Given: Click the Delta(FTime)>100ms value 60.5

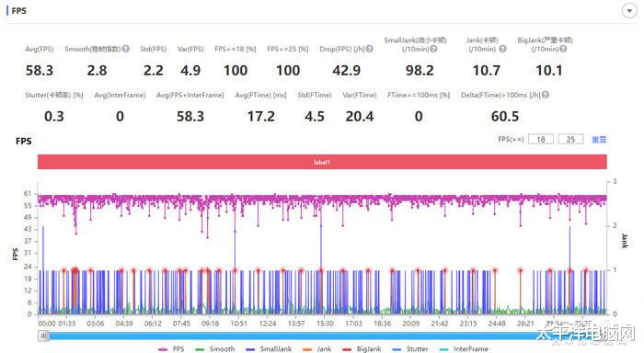Looking at the screenshot, I should (x=505, y=117).
